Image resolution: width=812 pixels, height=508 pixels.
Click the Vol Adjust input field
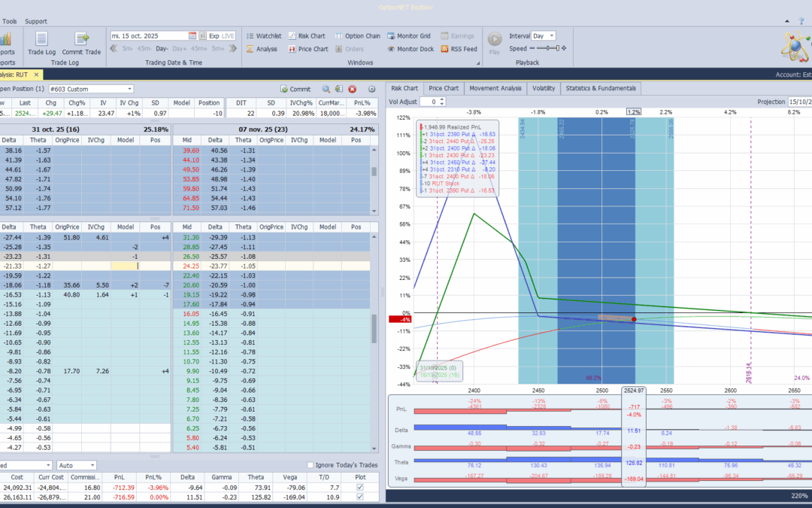pyautogui.click(x=427, y=102)
